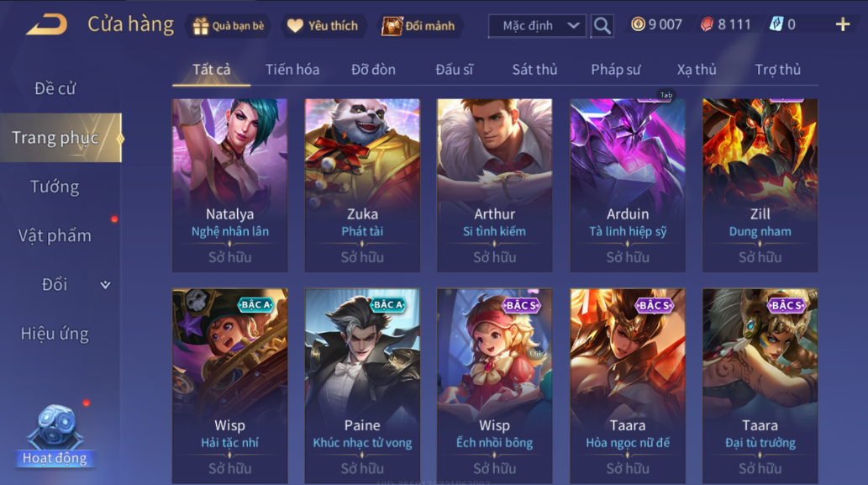Open Đổi mảnh shard exchange
868x485 pixels.
click(418, 25)
